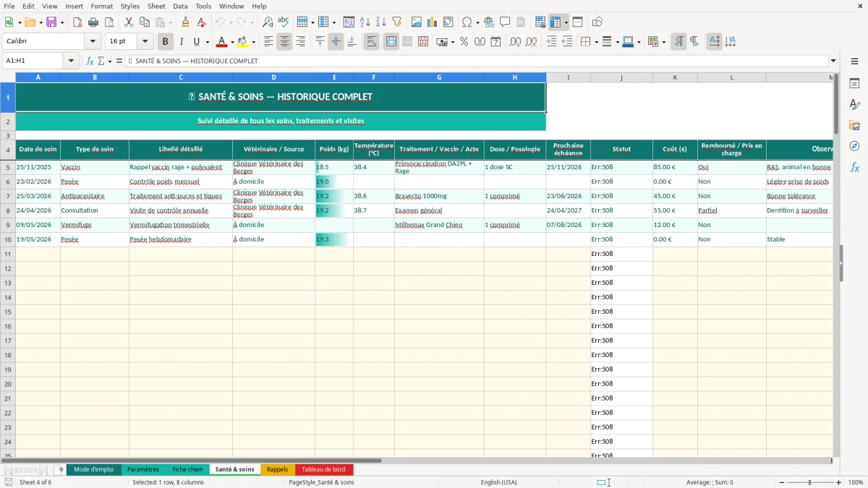Toggle Align Left
This screenshot has width=868, height=488.
[268, 42]
